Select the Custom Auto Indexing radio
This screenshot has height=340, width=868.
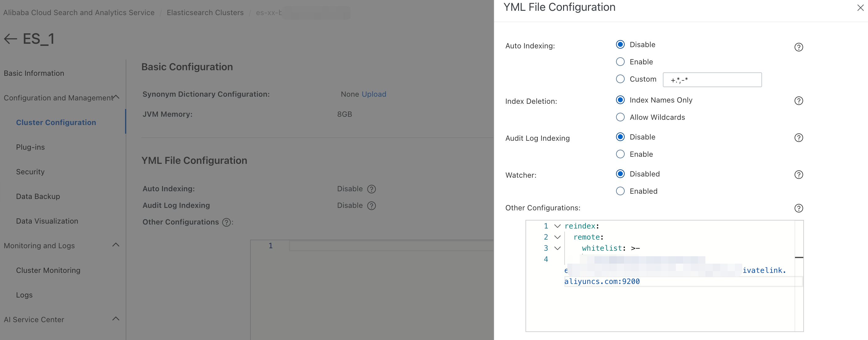click(620, 79)
